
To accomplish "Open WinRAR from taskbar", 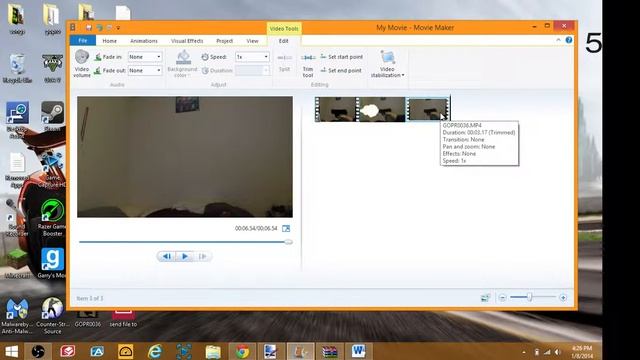I will (x=329, y=351).
